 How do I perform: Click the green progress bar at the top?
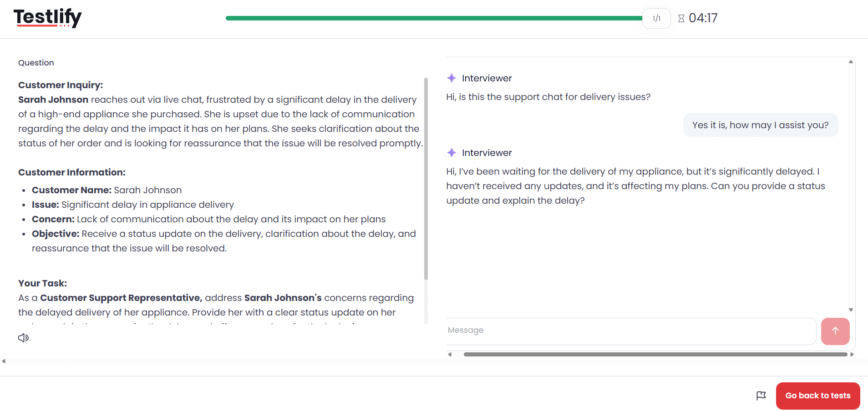[x=432, y=18]
